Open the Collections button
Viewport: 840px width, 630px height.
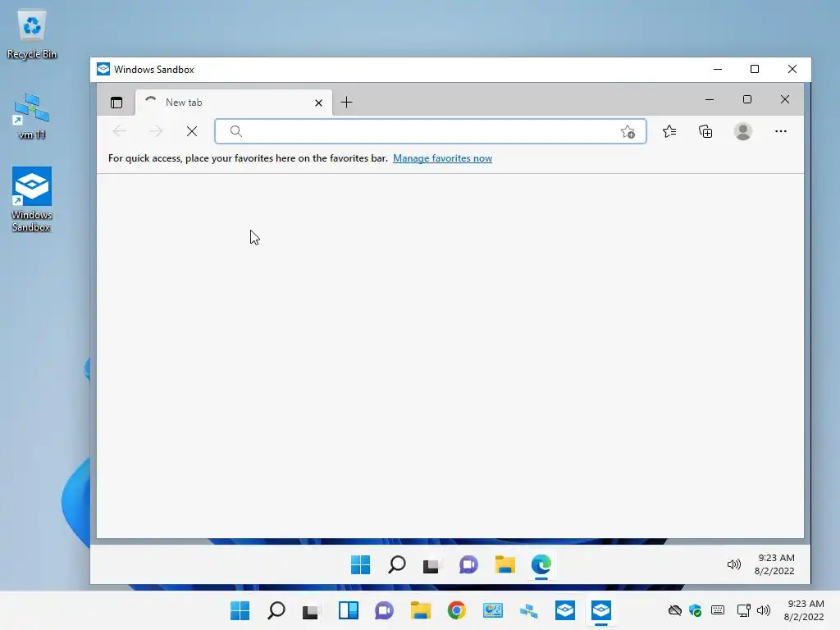coord(705,131)
